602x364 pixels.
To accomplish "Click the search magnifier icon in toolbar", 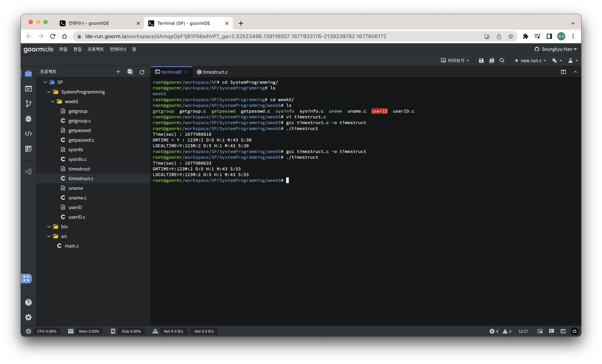I will [502, 61].
